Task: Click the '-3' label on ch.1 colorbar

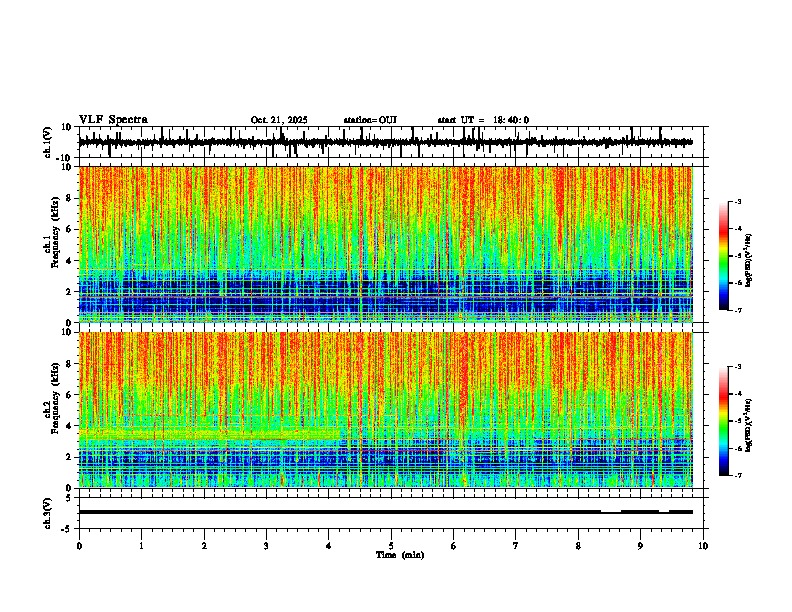Action: pos(738,201)
